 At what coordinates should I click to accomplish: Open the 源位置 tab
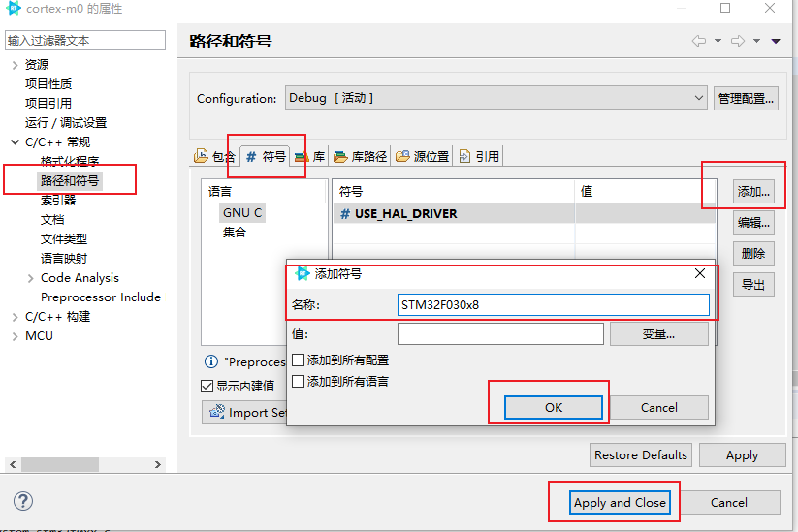(x=422, y=156)
